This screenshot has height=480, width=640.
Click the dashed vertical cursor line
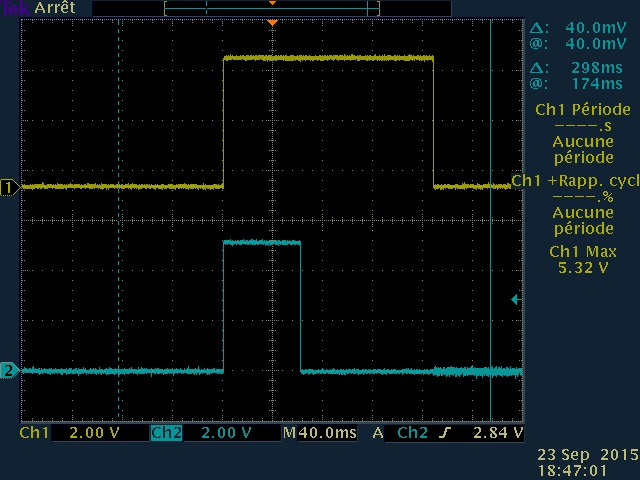coord(119,220)
